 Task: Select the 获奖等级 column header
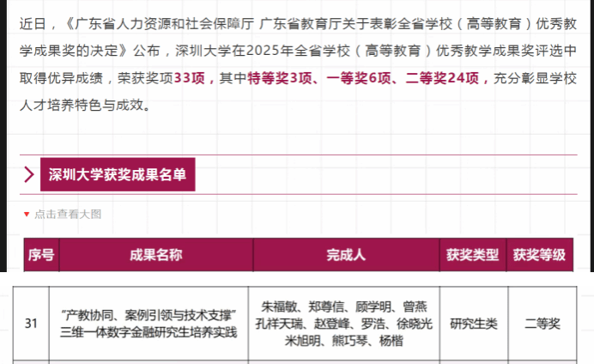point(539,255)
